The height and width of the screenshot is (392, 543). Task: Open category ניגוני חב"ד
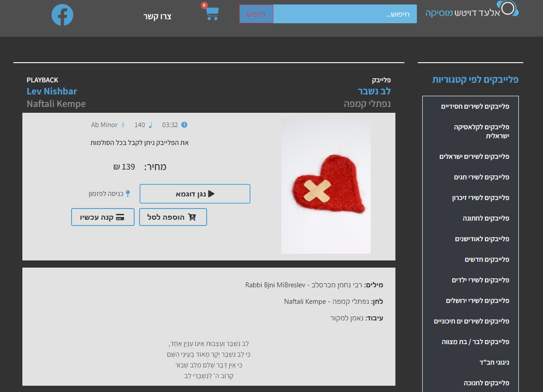494,362
